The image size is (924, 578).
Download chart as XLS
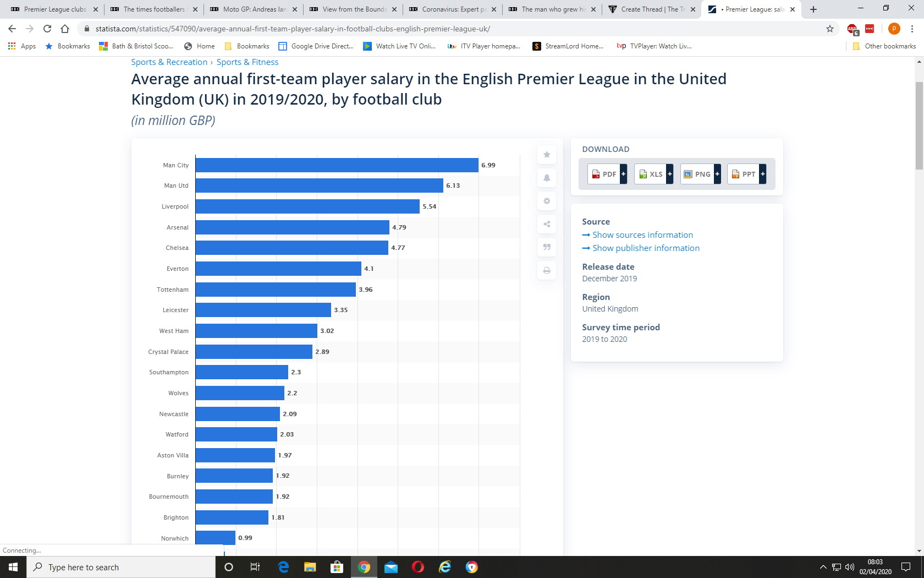(x=650, y=174)
